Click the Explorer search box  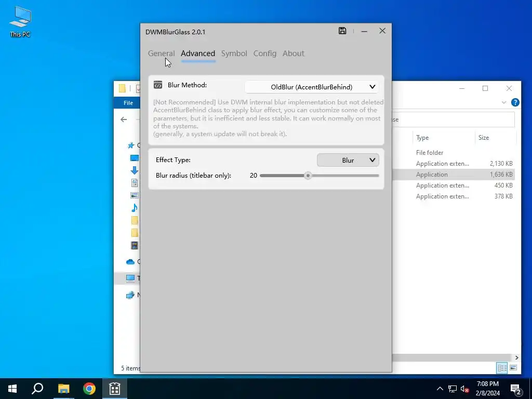453,119
